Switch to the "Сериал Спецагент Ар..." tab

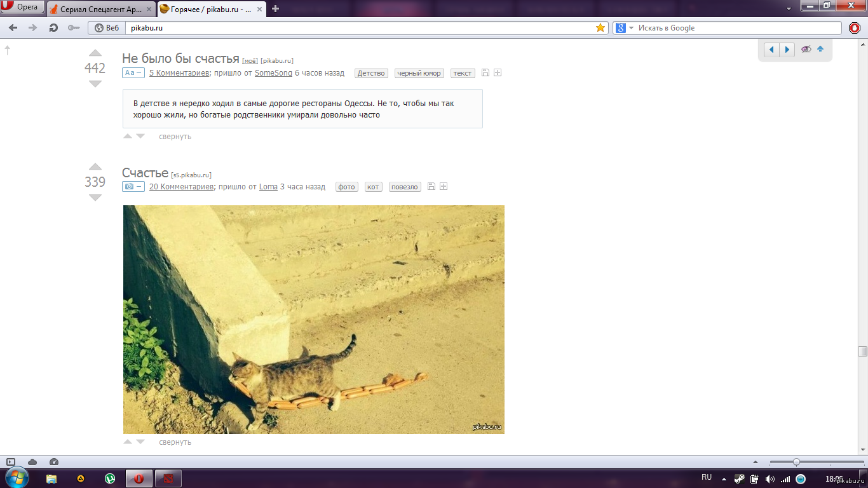(98, 10)
